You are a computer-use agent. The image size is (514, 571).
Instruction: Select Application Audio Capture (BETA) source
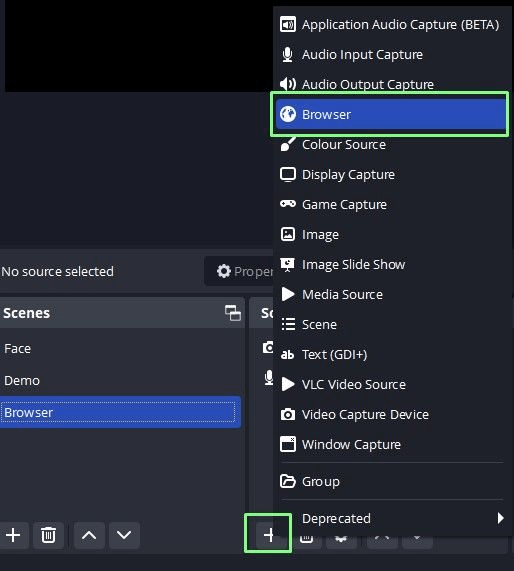coord(391,25)
